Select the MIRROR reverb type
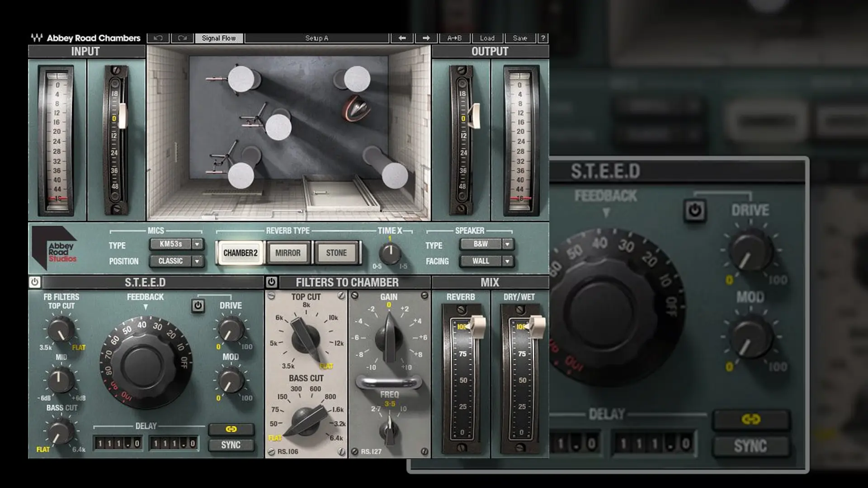Viewport: 868px width, 488px height. pyautogui.click(x=288, y=253)
